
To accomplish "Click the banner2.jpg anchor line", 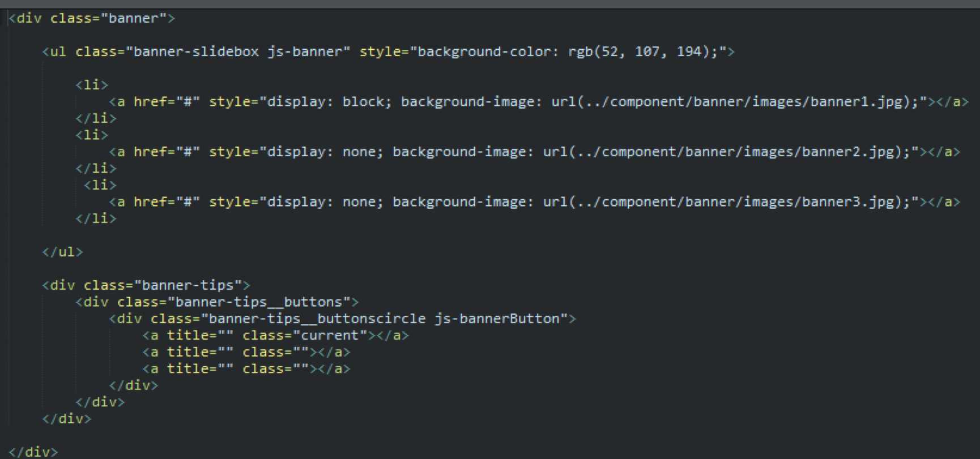I will pyautogui.click(x=535, y=152).
